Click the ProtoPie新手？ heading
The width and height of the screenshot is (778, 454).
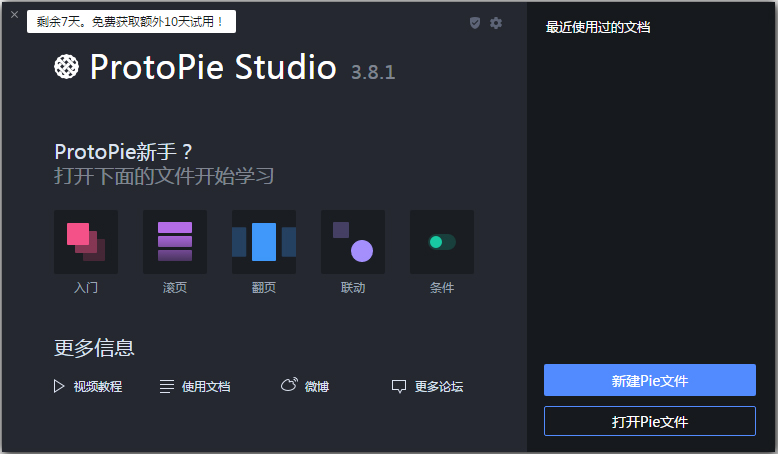124,152
